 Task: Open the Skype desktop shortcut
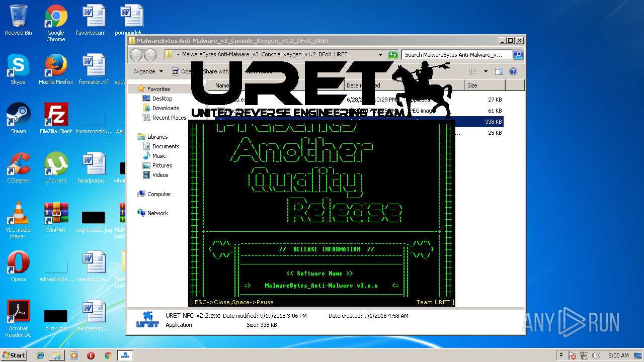tap(18, 70)
